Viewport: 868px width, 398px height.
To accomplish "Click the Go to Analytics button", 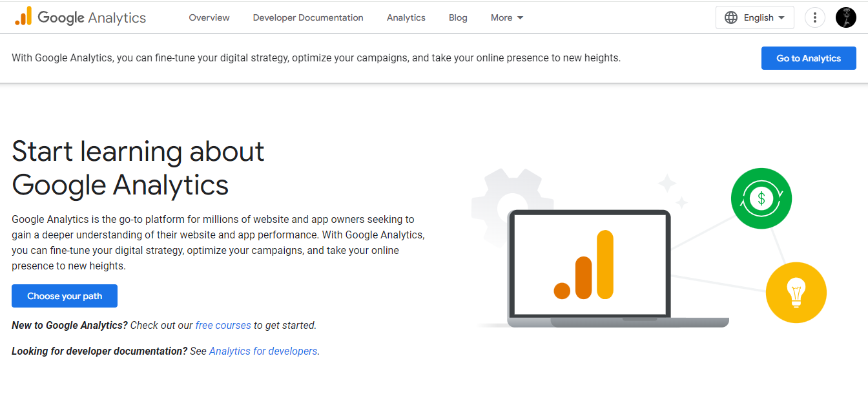I will (809, 58).
